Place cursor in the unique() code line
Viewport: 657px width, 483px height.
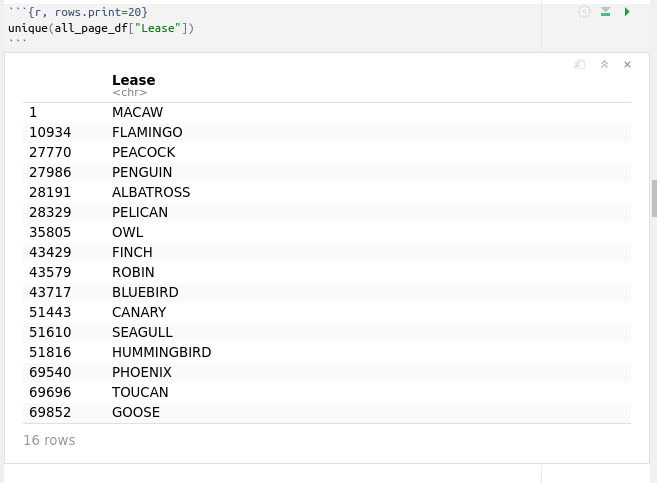[100, 28]
